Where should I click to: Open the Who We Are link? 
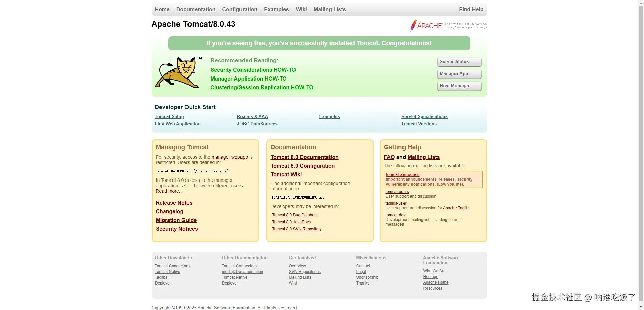(x=434, y=271)
